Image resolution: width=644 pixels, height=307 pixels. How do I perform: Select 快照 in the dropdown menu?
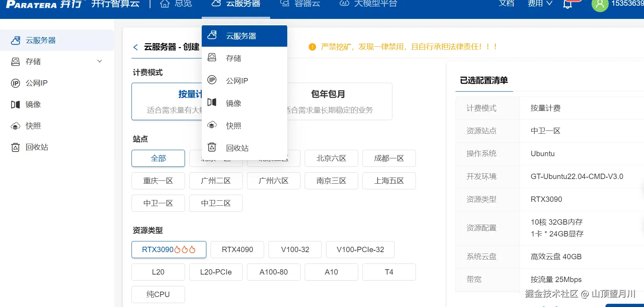point(244,126)
